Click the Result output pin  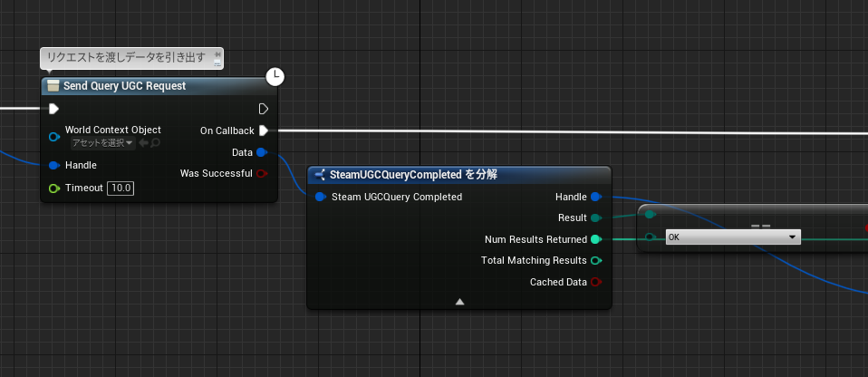pyautogui.click(x=596, y=218)
